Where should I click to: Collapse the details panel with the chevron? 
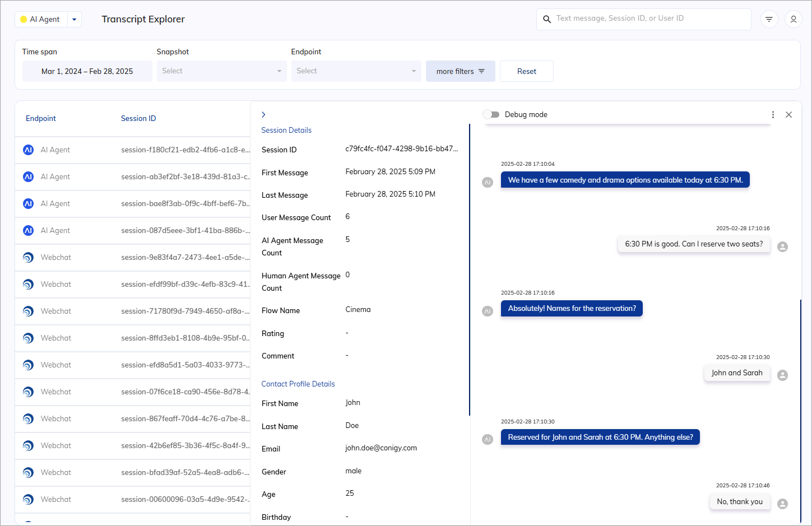pyautogui.click(x=263, y=114)
